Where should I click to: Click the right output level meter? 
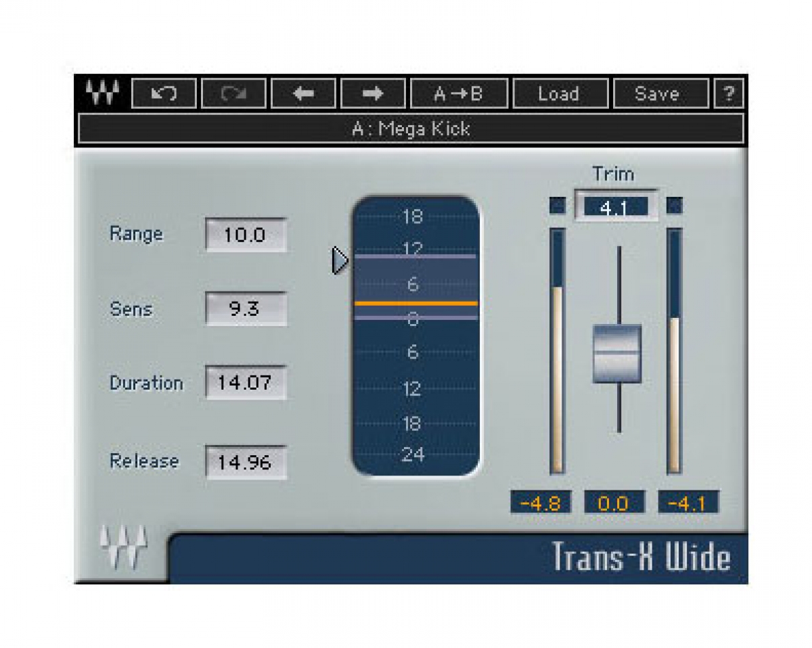[674, 351]
